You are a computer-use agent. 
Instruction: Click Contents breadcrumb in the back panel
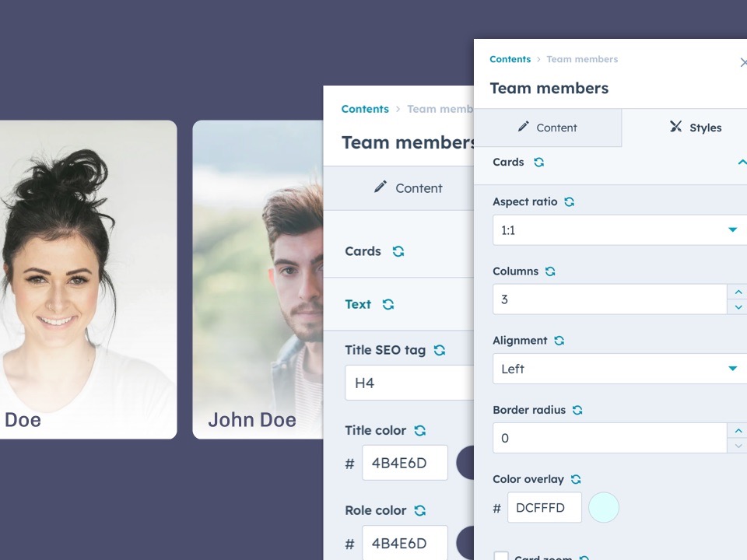point(365,109)
